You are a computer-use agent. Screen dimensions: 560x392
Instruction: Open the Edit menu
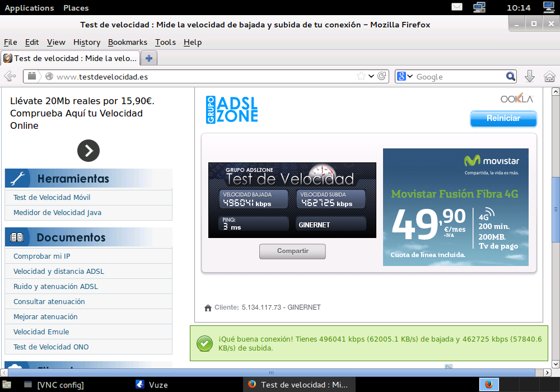click(x=32, y=42)
